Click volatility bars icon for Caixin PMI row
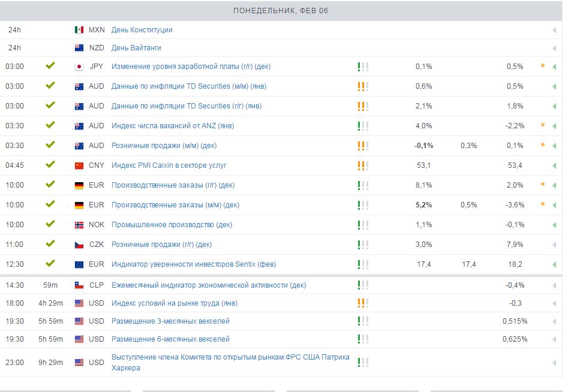565x392 pixels. click(363, 165)
